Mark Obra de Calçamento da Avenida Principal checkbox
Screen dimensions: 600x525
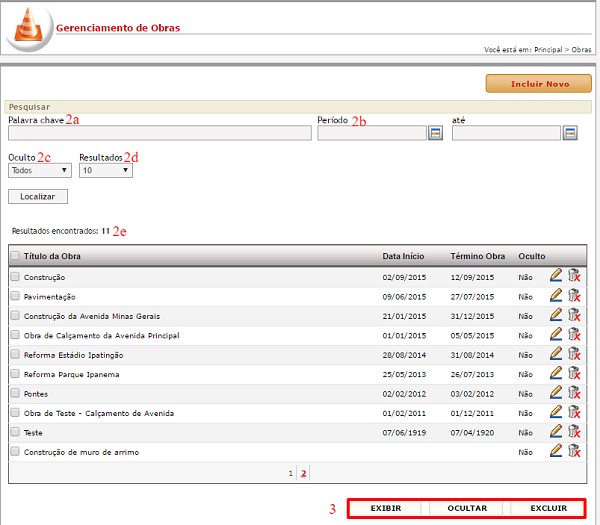click(x=15, y=335)
